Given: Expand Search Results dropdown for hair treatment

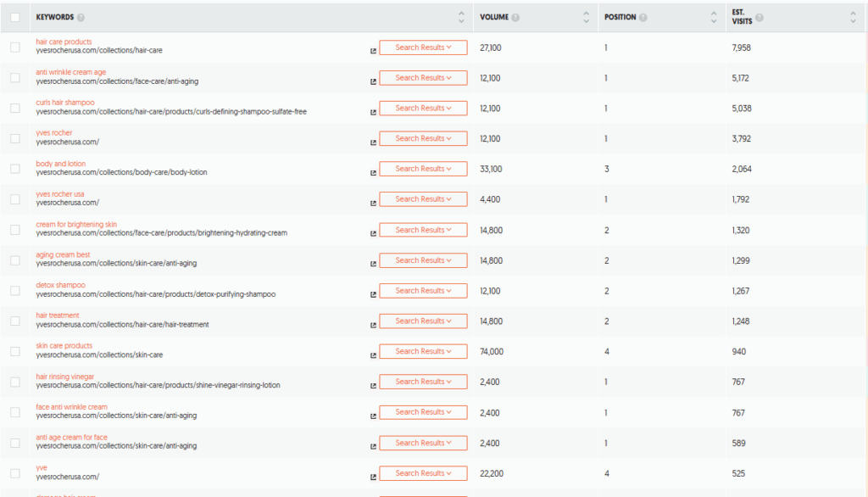Looking at the screenshot, I should [x=423, y=321].
